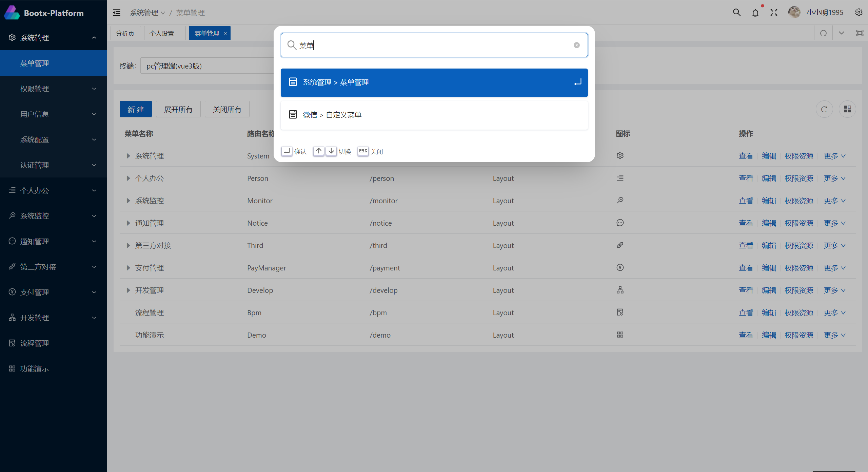868x472 pixels.
Task: Open 个人办公 sidebar menu
Action: pyautogui.click(x=53, y=191)
